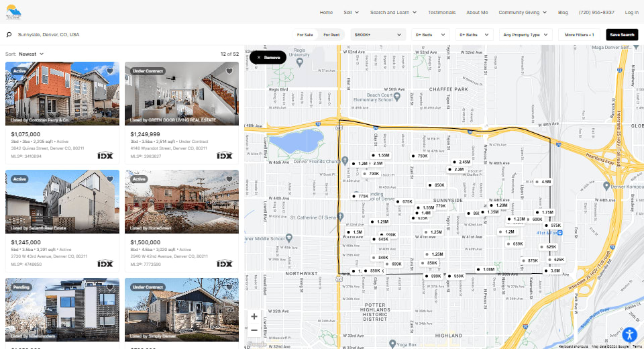Select the 975K map price marker
This screenshot has height=349, width=644.
(553, 226)
